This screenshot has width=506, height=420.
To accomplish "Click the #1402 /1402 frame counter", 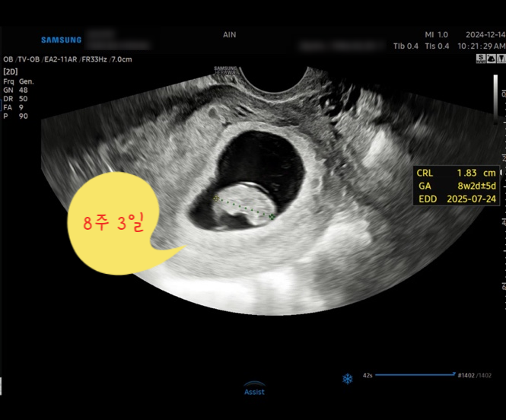I will [474, 375].
